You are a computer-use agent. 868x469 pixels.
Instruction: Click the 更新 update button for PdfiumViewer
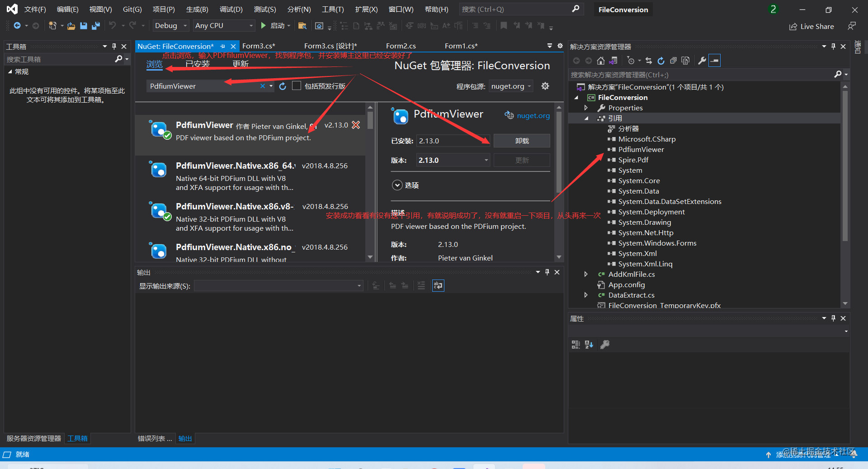pyautogui.click(x=522, y=160)
